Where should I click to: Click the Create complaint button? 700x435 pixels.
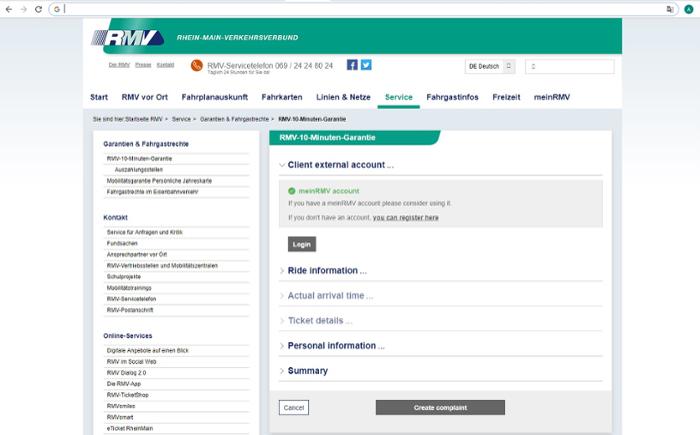click(x=440, y=408)
